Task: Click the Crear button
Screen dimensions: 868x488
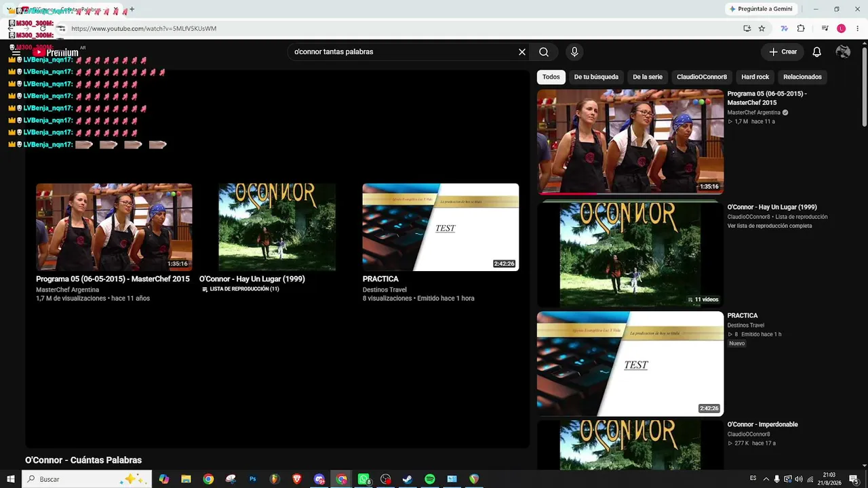Action: point(783,52)
